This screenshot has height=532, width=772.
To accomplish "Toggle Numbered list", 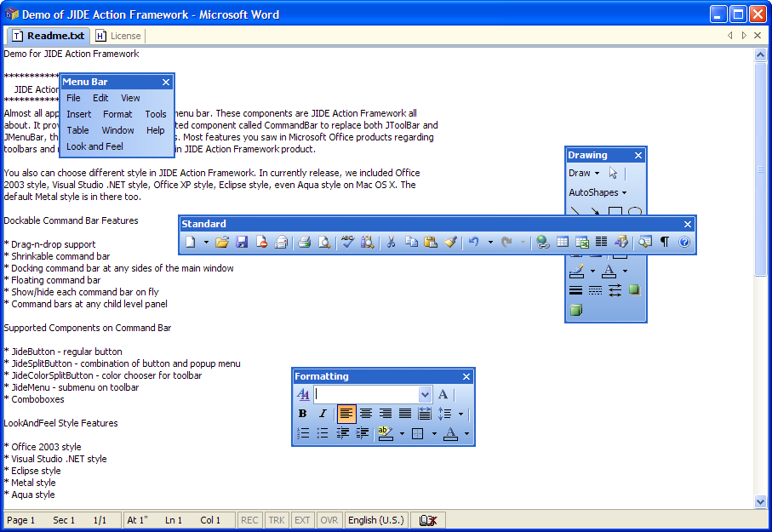I will [303, 433].
